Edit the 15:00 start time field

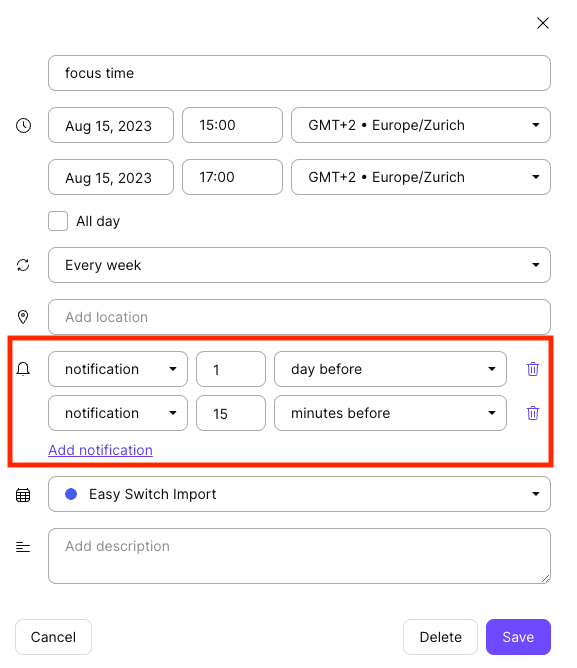tap(232, 125)
